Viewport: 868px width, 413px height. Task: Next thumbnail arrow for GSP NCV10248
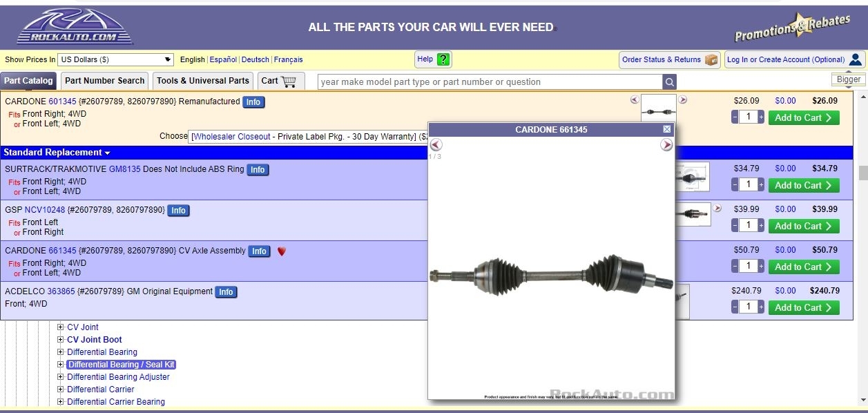pos(717,208)
